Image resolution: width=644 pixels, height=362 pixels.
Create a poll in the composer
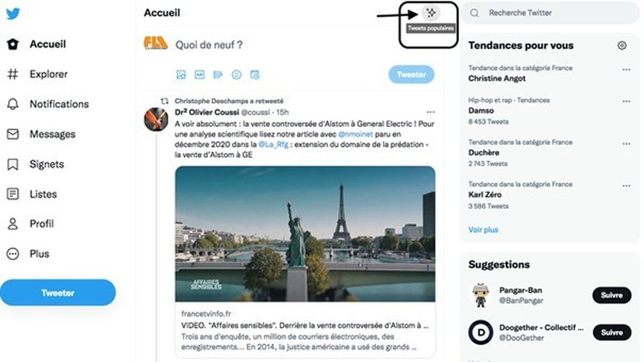pyautogui.click(x=218, y=75)
